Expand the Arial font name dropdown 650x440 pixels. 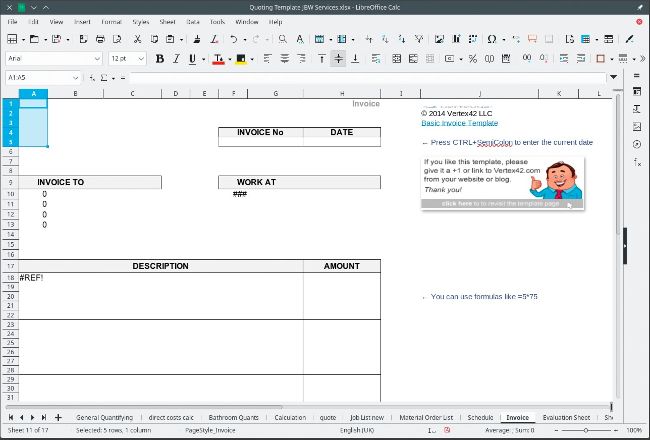click(97, 59)
